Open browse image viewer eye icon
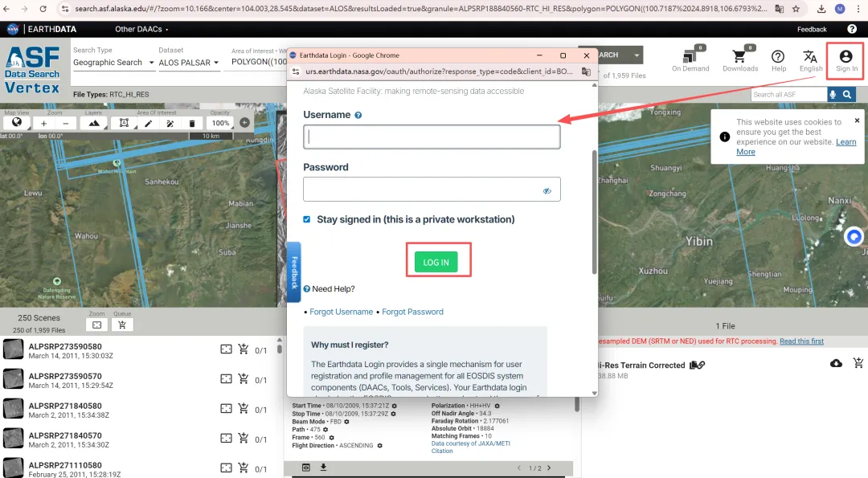Viewport: 868px width, 478px height. pos(305,468)
